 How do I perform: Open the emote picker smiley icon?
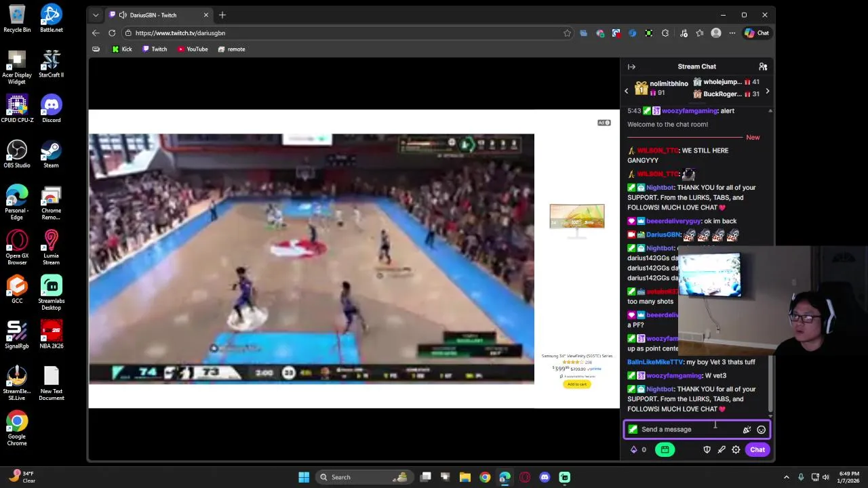click(x=762, y=430)
